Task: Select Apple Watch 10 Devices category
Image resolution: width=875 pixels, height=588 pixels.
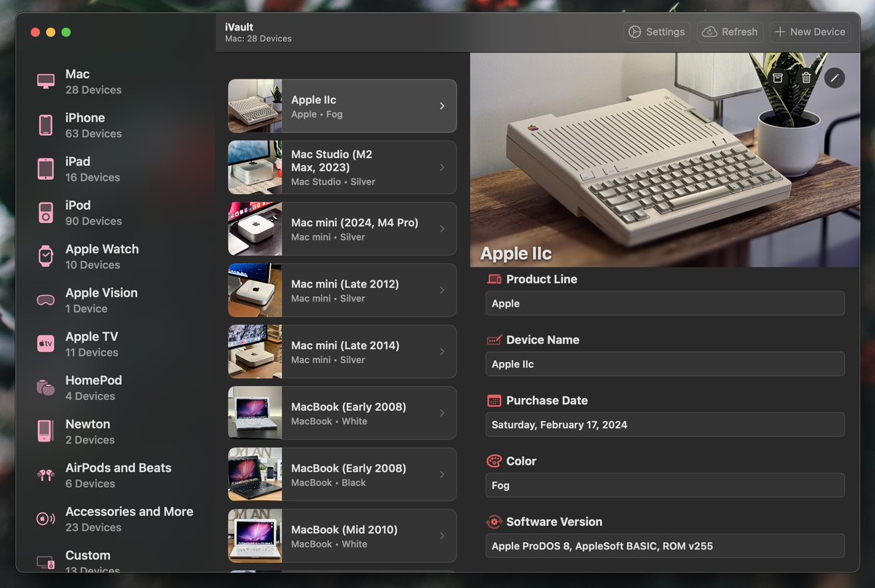Action: pos(117,256)
